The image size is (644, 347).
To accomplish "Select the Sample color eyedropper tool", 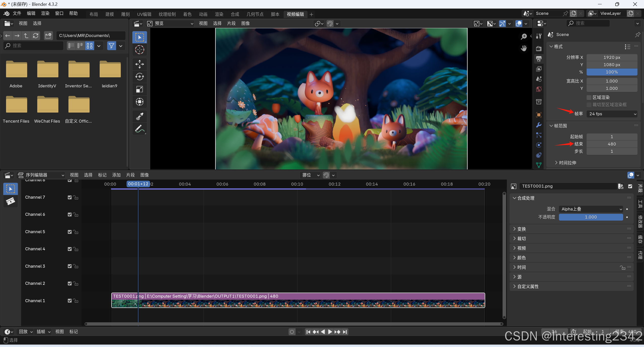I will pyautogui.click(x=140, y=116).
